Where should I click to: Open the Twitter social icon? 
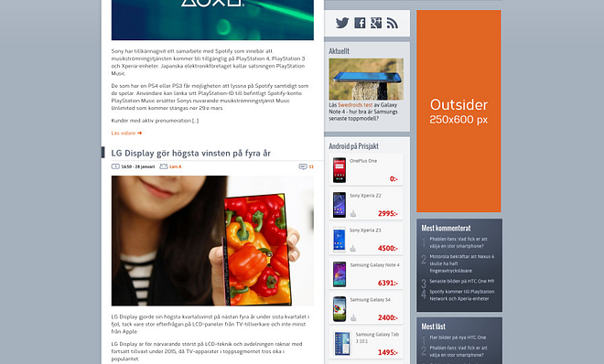point(342,23)
